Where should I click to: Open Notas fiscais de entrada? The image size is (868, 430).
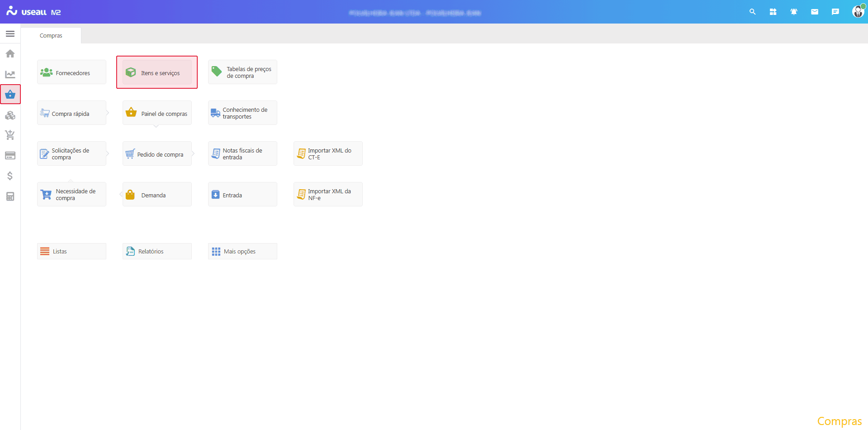(x=242, y=154)
